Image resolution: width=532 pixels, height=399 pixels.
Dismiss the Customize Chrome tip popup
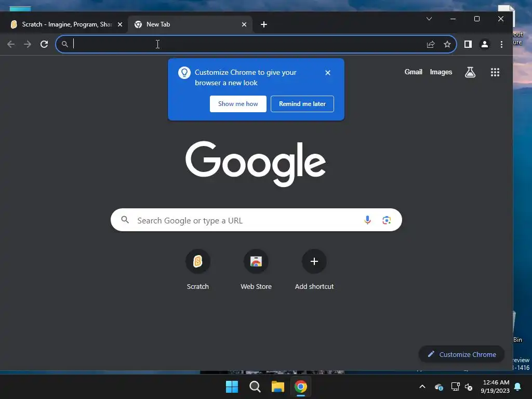point(328,73)
